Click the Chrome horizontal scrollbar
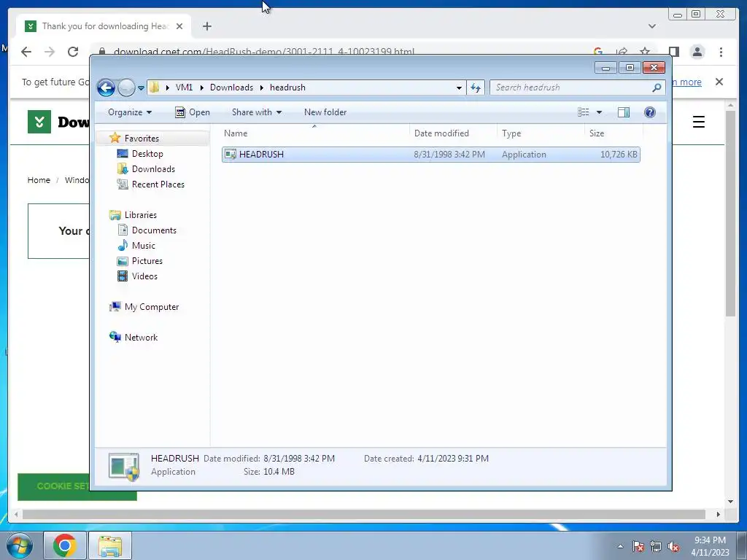Viewport: 747px width, 560px height. [x=363, y=514]
